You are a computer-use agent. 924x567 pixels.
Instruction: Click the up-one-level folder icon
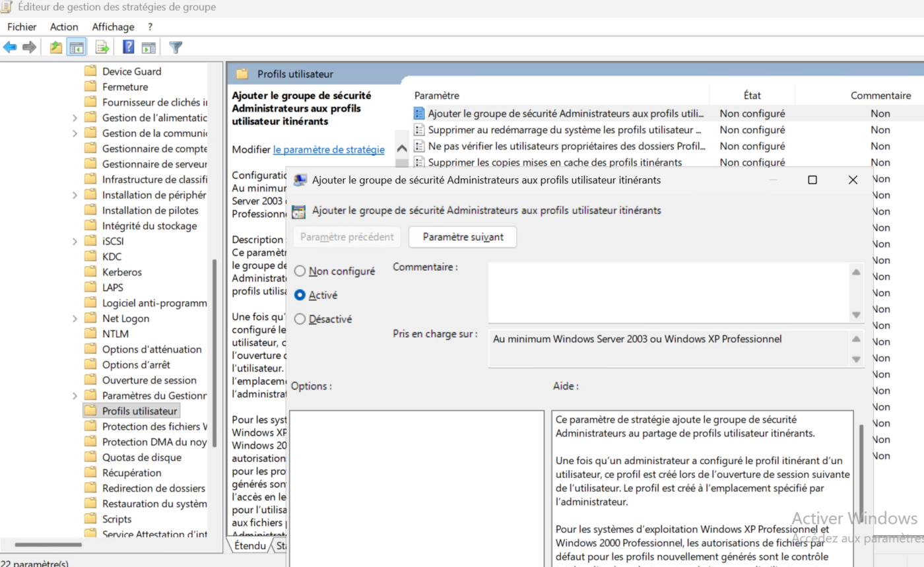point(56,47)
